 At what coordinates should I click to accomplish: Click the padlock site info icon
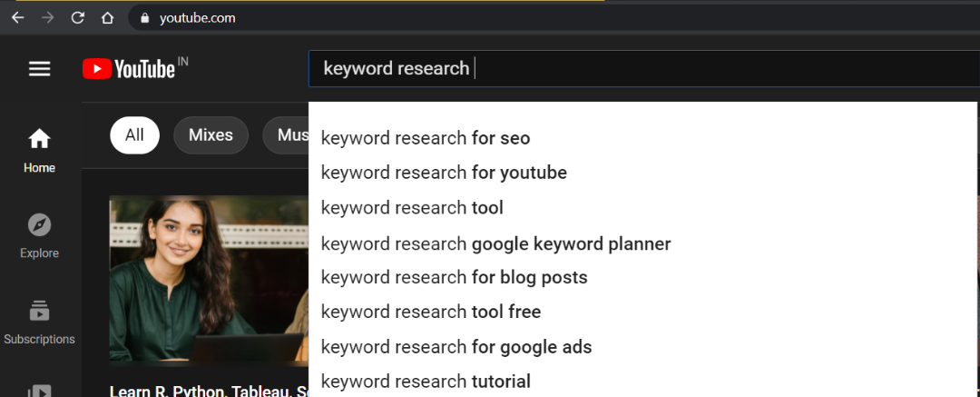click(x=144, y=17)
